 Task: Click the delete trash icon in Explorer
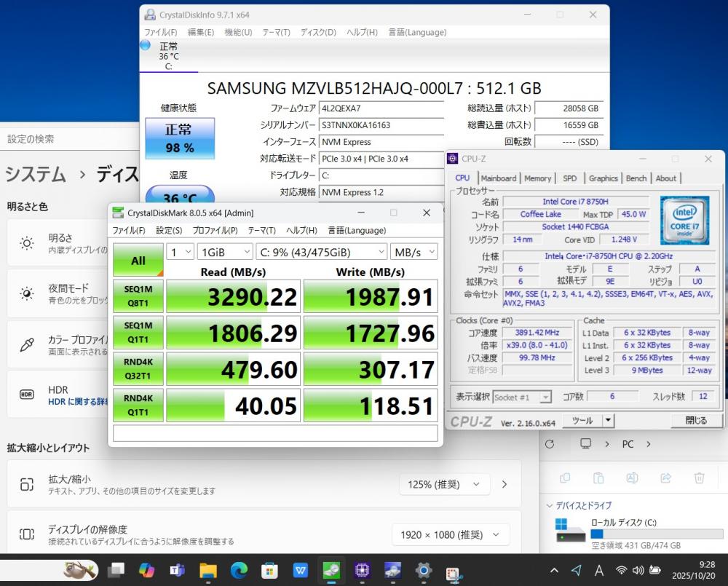coord(699,478)
